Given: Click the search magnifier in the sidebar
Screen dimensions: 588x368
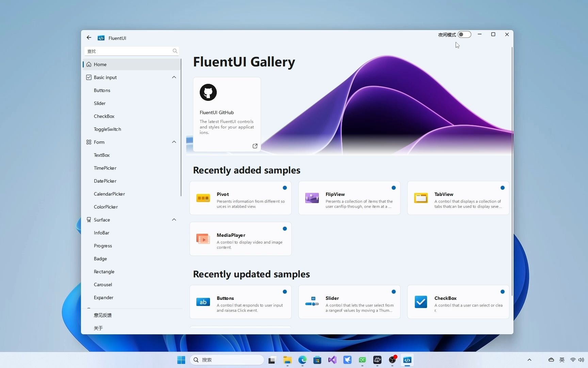Looking at the screenshot, I should tap(175, 51).
